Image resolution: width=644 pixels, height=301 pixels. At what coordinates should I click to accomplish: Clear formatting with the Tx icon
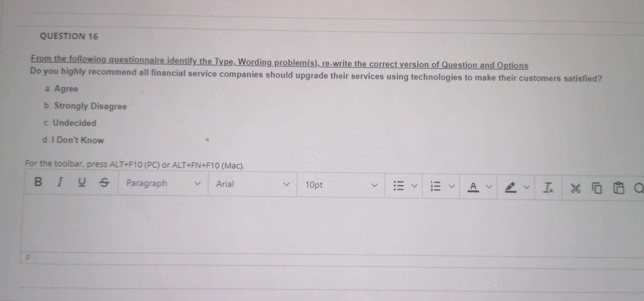tap(548, 187)
